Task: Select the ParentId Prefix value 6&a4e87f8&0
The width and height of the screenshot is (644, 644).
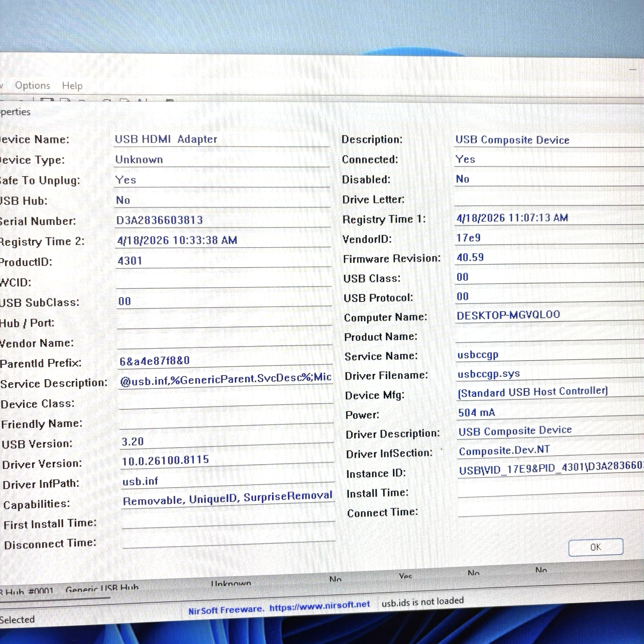Action: click(225, 361)
